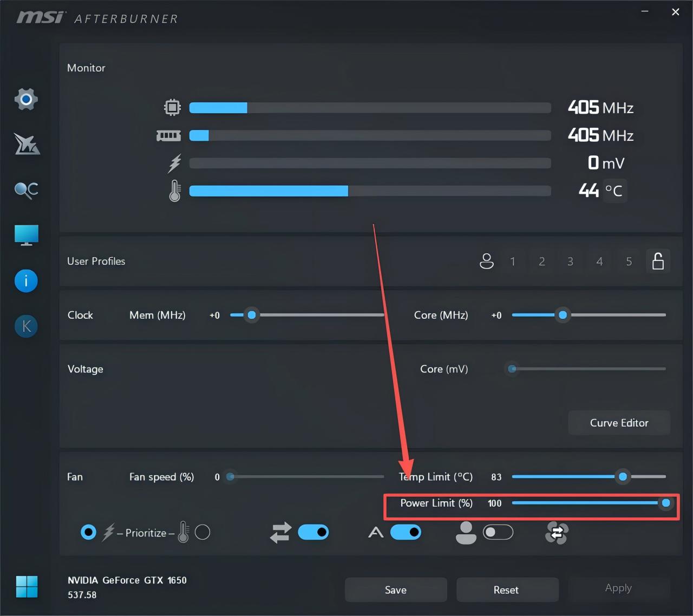Click the Temp Limit (°C) slider handle

tap(623, 476)
